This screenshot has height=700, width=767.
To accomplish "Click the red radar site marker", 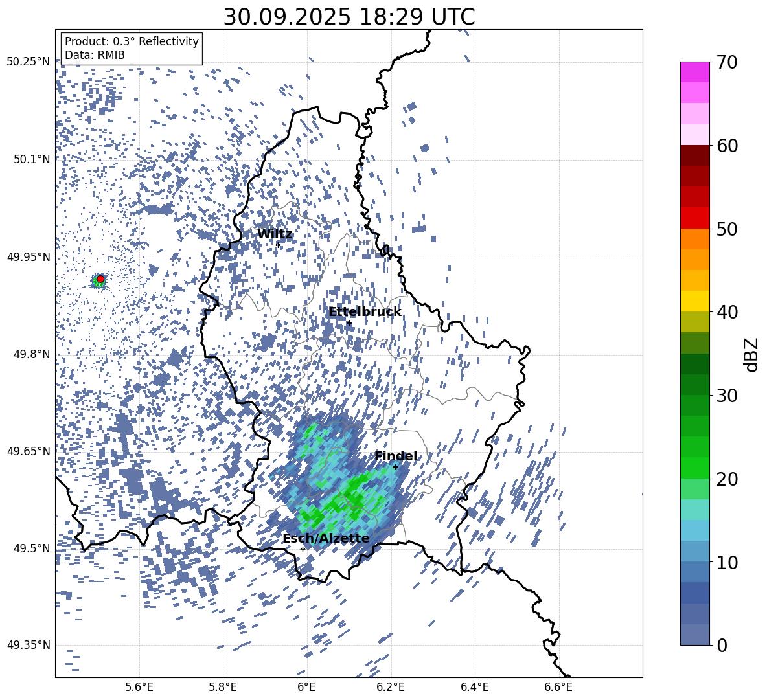I will tap(100, 279).
